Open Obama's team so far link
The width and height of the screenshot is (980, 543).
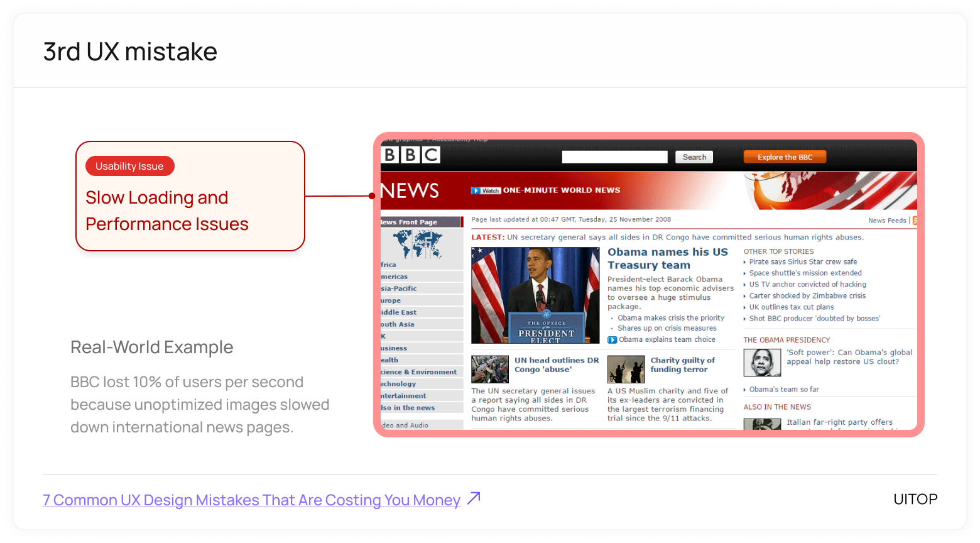pos(784,390)
